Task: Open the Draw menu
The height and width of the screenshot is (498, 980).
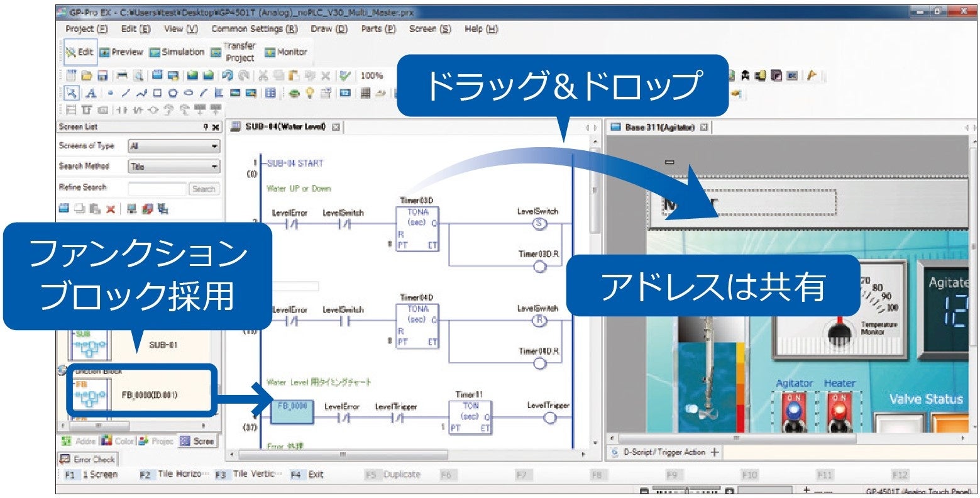Action: tap(329, 29)
